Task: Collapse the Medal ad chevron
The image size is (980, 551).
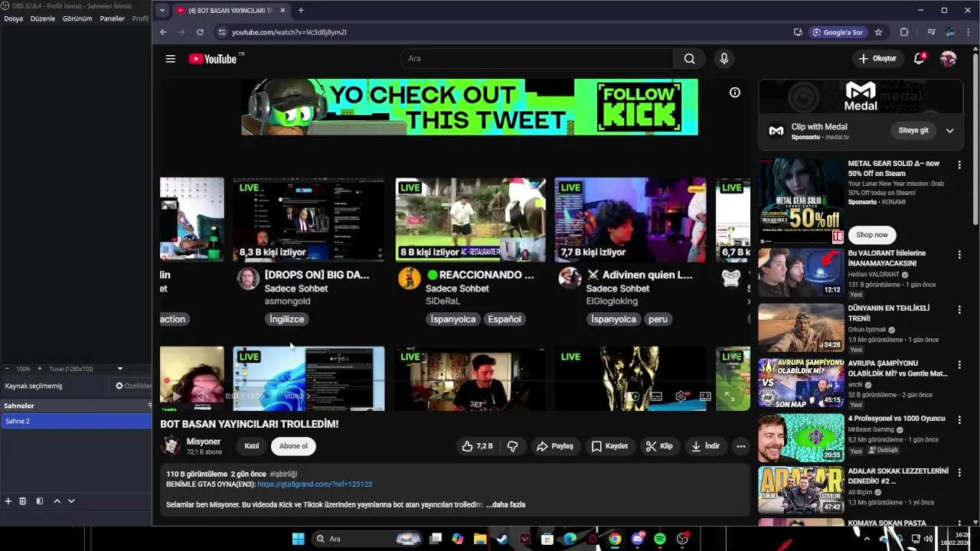Action: pos(949,131)
